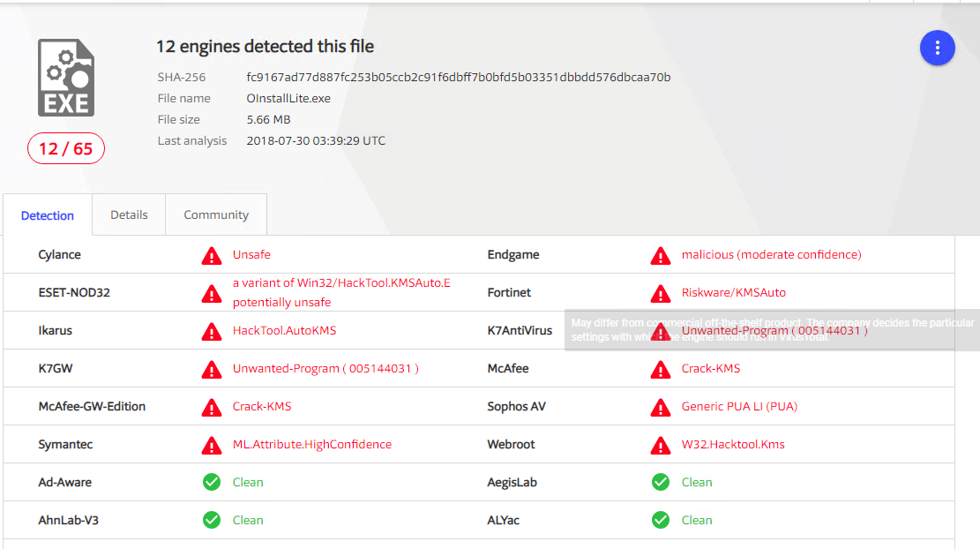980x549 pixels.
Task: Click the Endgame engine name
Action: [x=513, y=254]
